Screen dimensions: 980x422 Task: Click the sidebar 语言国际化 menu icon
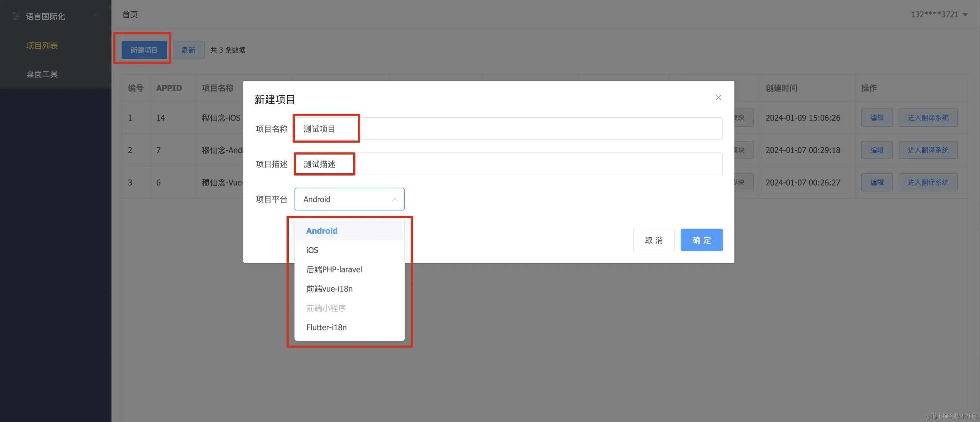(x=16, y=16)
